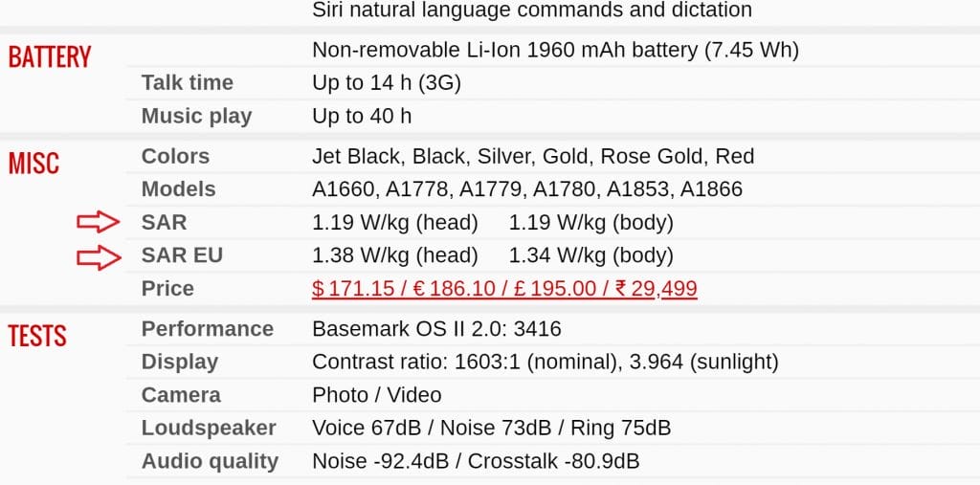Select the Colors label in Misc
The width and height of the screenshot is (980, 485).
(175, 157)
